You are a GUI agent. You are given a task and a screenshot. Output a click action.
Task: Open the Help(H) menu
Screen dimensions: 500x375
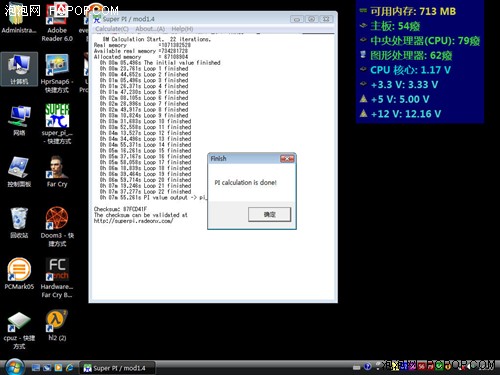(182, 29)
